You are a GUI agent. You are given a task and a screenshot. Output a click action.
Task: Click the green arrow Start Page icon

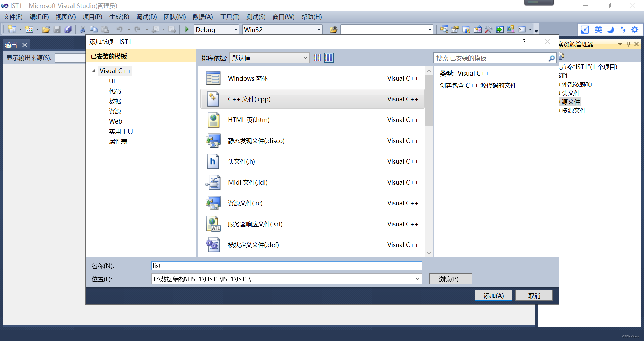[x=500, y=30]
